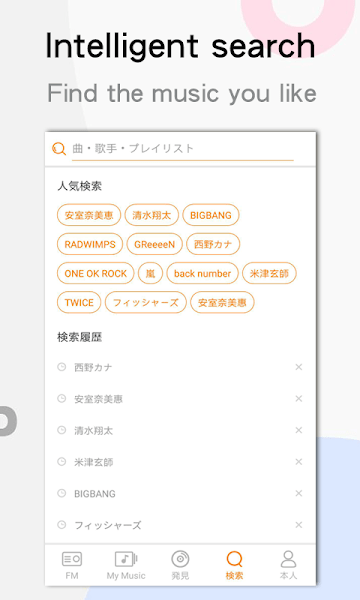Delete フィッシャーズ history entry with X
360x600 pixels.
click(x=299, y=525)
